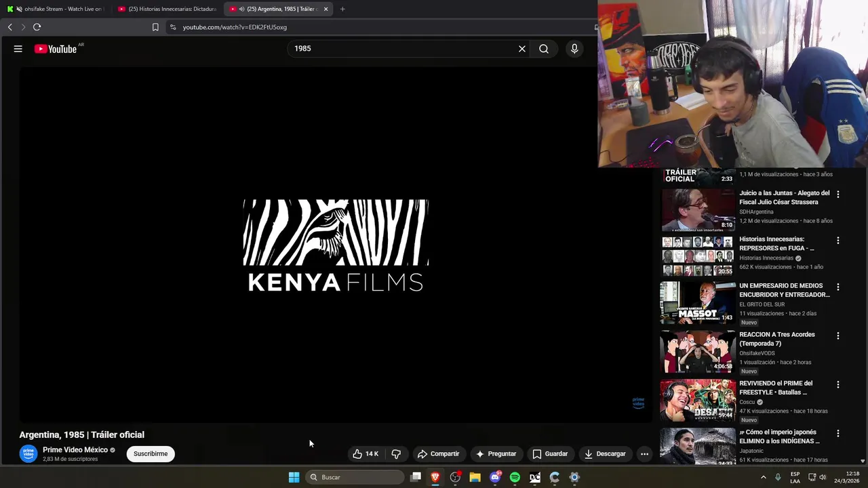Open Cómo el imperio japonés video title
The width and height of the screenshot is (868, 488).
point(779,436)
